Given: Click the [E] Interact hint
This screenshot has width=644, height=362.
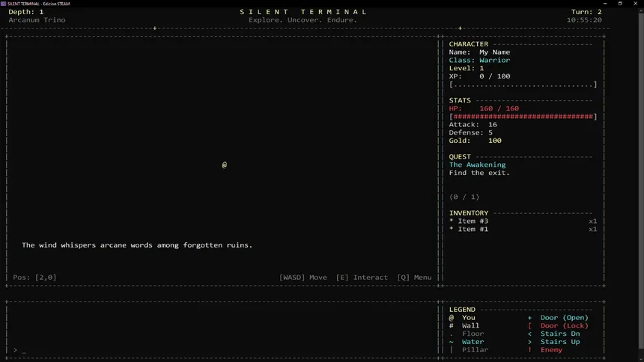Looking at the screenshot, I should point(362,277).
